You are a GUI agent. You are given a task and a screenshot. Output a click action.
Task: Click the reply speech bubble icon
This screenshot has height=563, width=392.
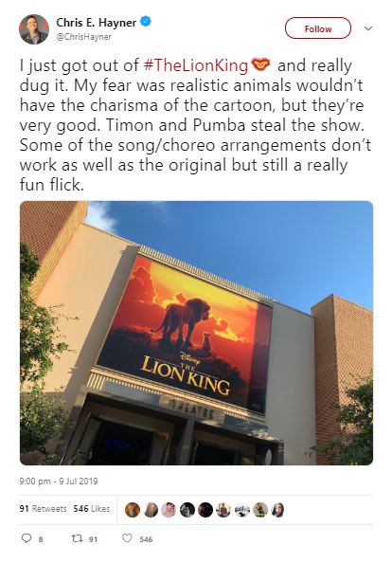(x=27, y=537)
